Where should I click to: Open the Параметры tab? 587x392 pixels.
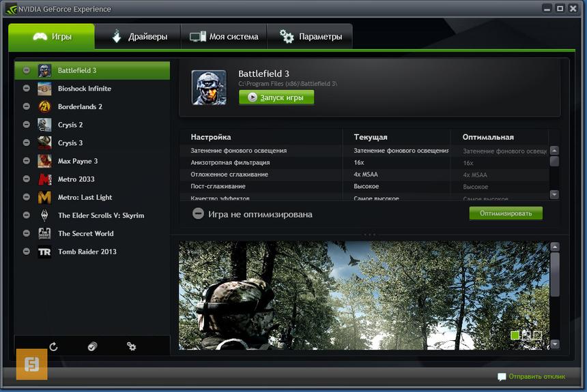coord(310,37)
